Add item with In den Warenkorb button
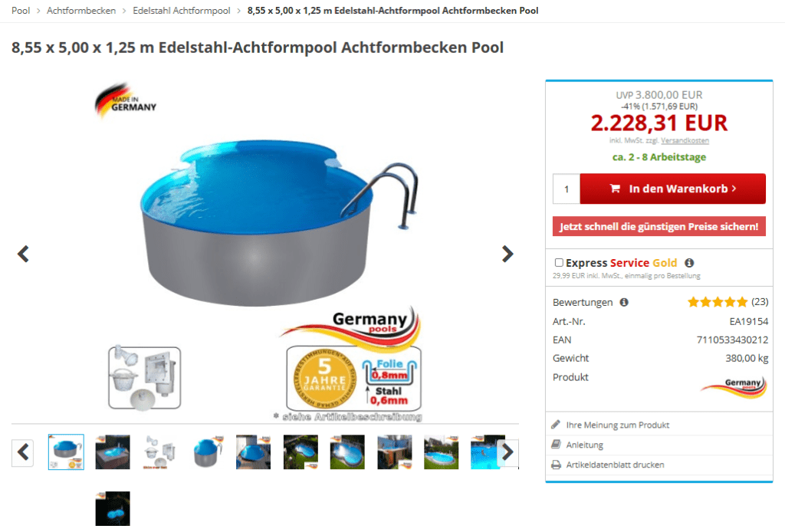Image resolution: width=785 pixels, height=532 pixels. click(x=672, y=189)
